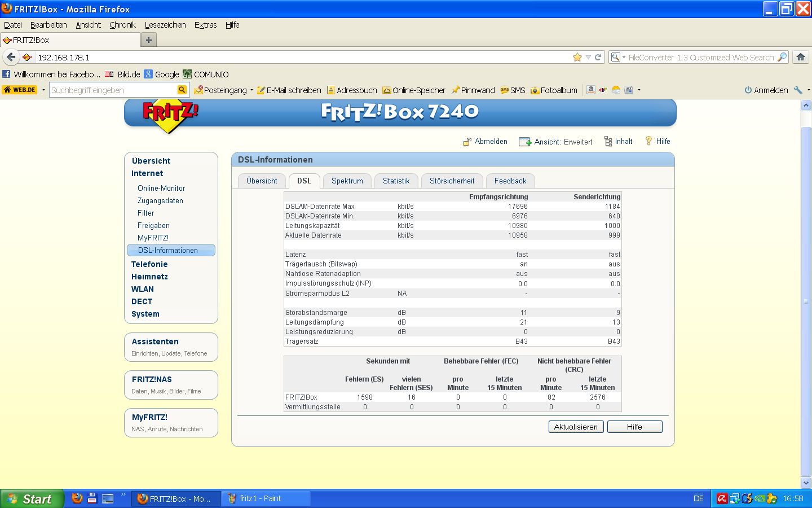Screen dimensions: 812x508
Task: Collapse the Internet sidebar section
Action: (x=147, y=173)
